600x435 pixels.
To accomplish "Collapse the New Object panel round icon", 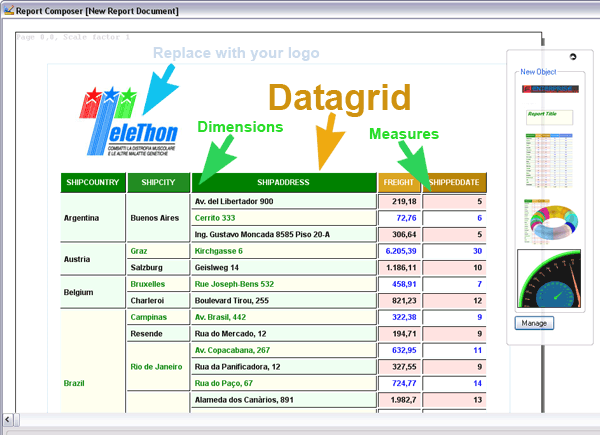I will [573, 57].
